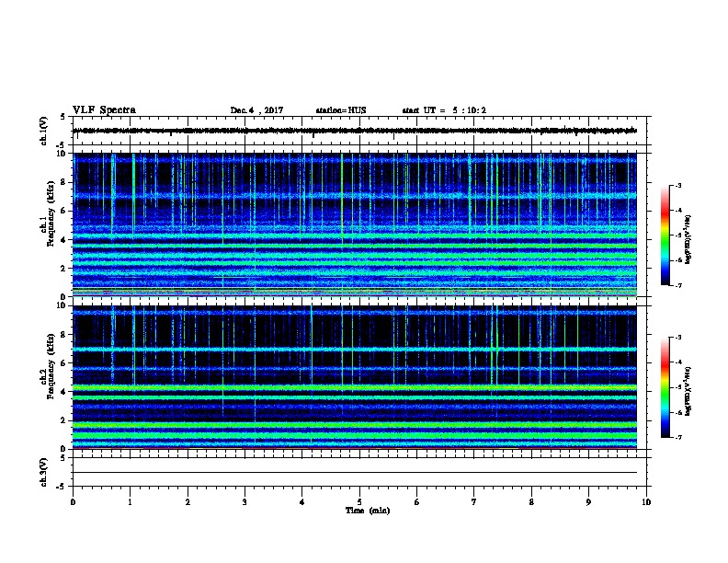Click the "-7" label on ch.2 color bar
Viewport: 728px width, 563px height.
[678, 437]
